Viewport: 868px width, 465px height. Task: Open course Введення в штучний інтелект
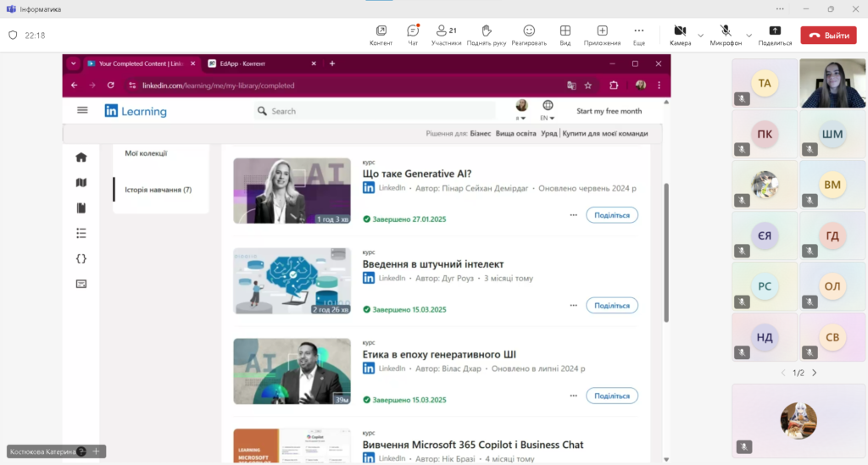[433, 264]
